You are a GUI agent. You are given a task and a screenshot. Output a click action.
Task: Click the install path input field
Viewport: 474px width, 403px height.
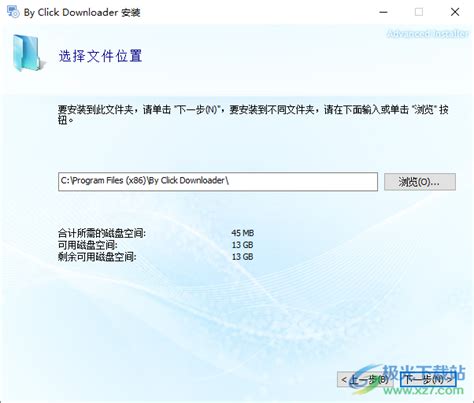point(218,182)
